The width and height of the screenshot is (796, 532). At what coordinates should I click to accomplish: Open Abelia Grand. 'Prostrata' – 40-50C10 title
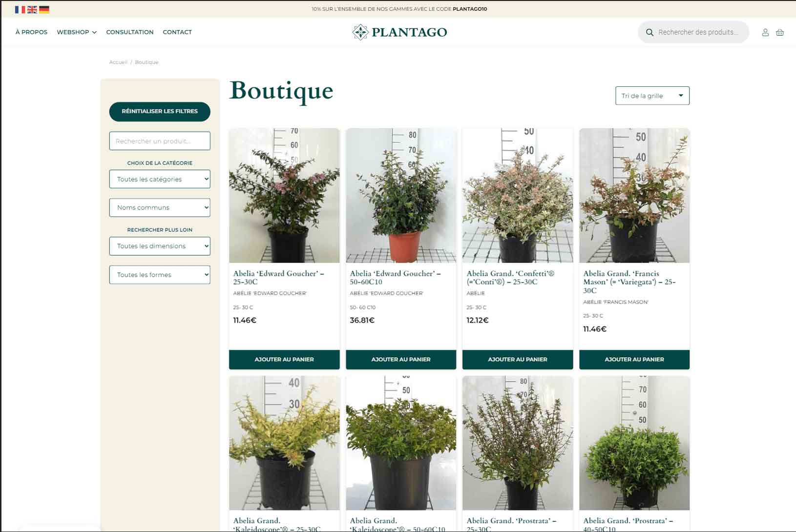pyautogui.click(x=628, y=525)
